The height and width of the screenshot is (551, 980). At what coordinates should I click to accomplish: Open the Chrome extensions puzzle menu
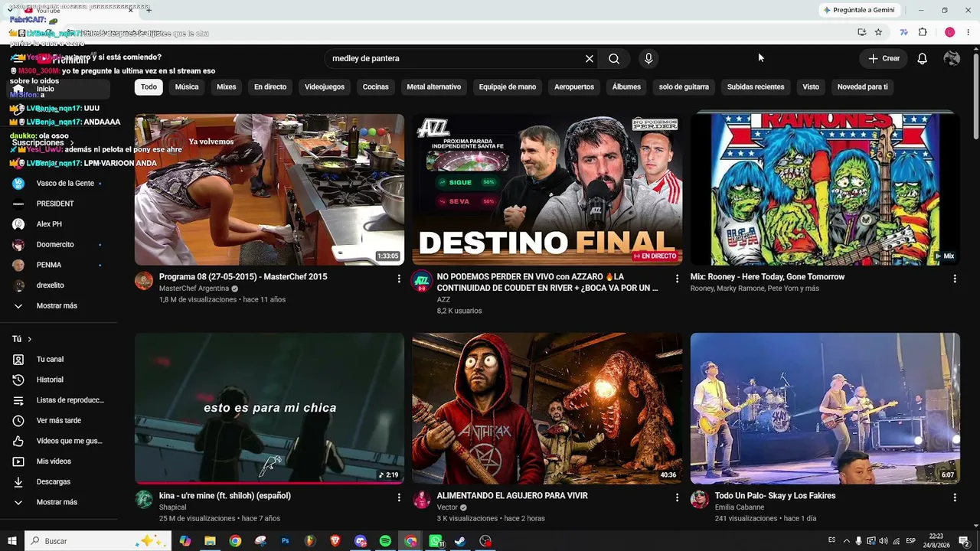click(923, 32)
